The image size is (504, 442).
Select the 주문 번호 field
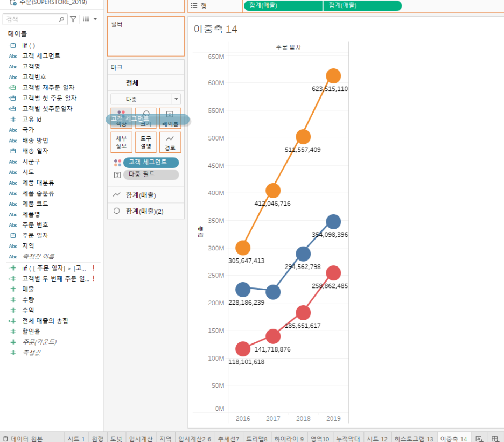pos(35,225)
